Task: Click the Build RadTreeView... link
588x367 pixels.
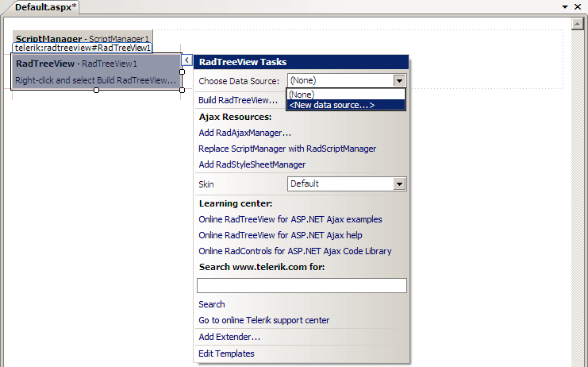Action: click(238, 100)
